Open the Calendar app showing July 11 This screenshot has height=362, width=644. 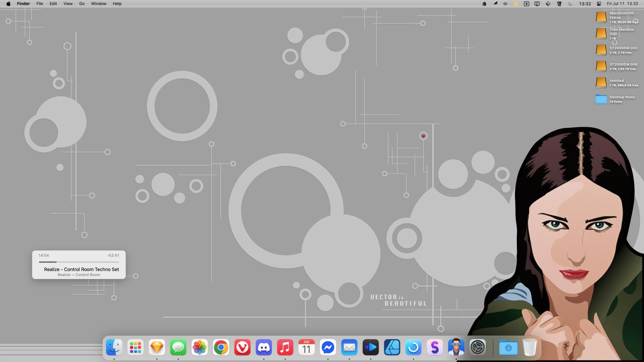tap(306, 348)
